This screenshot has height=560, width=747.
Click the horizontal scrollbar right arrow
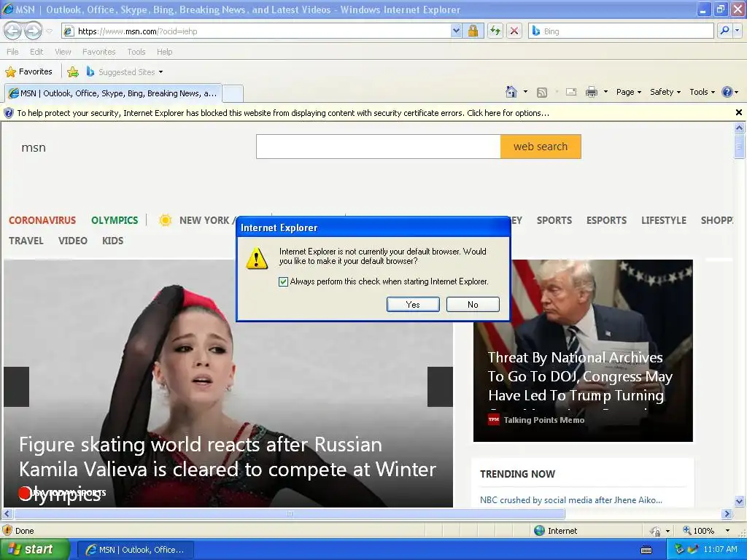(x=727, y=514)
